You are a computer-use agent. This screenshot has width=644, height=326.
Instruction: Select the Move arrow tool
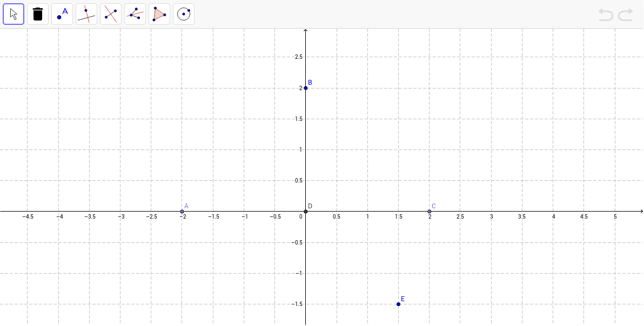point(14,15)
